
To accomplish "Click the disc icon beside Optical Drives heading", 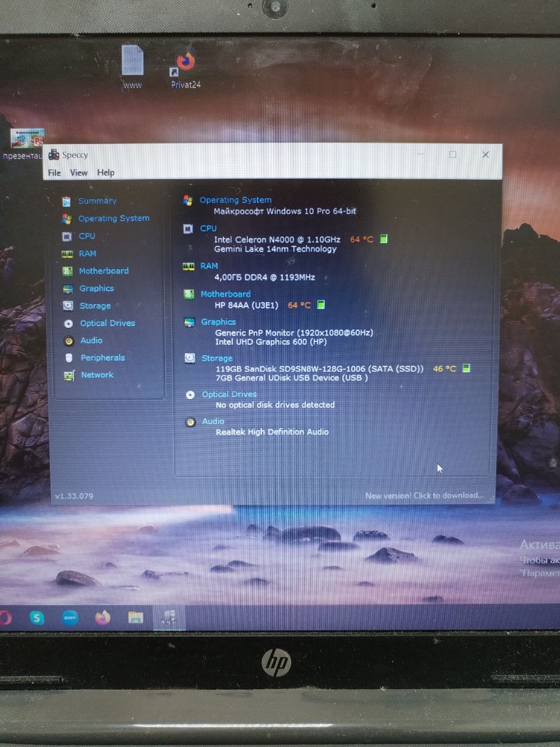I will [190, 395].
